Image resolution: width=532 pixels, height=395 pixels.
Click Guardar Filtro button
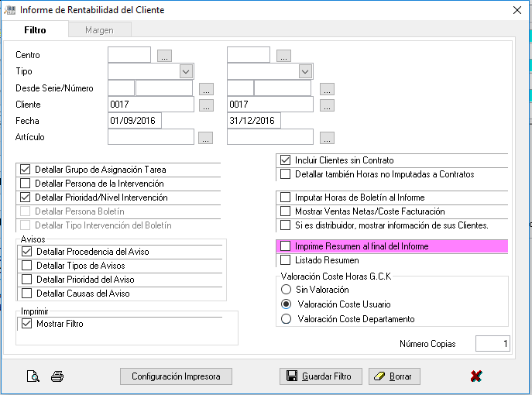click(321, 376)
